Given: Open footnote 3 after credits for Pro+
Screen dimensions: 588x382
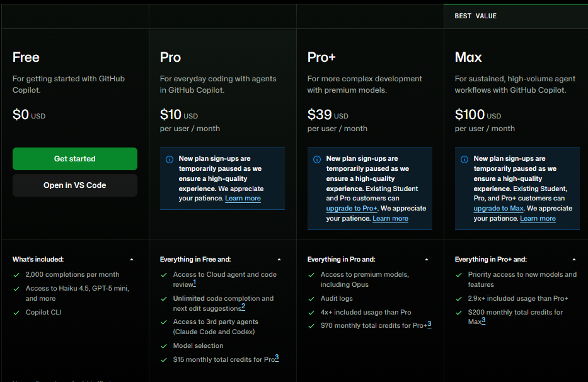Looking at the screenshot, I should [x=429, y=324].
